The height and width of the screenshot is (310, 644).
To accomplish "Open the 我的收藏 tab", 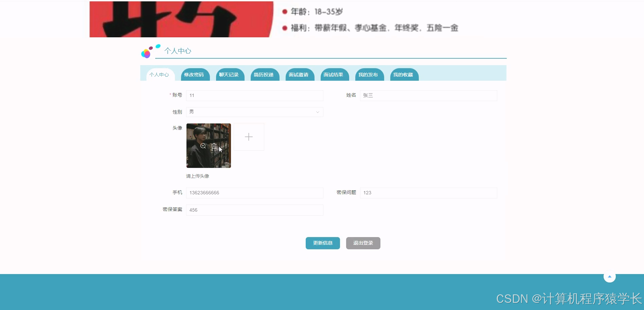I will (x=404, y=75).
